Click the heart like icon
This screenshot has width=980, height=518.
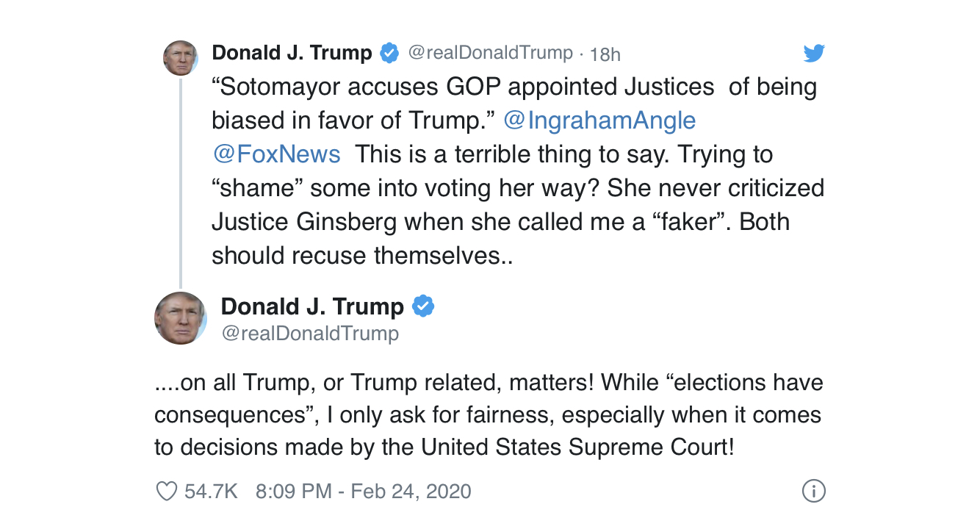(167, 491)
